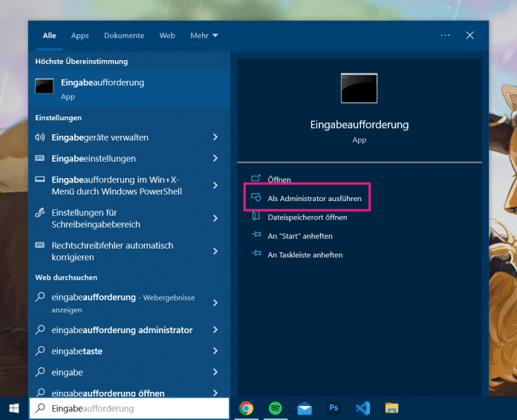
Task: Pin app via An Taskleiste anheften
Action: (x=305, y=255)
